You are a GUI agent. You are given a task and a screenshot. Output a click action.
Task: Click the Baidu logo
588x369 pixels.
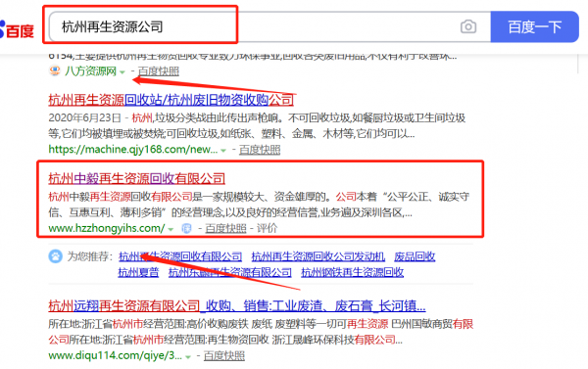click(17, 30)
